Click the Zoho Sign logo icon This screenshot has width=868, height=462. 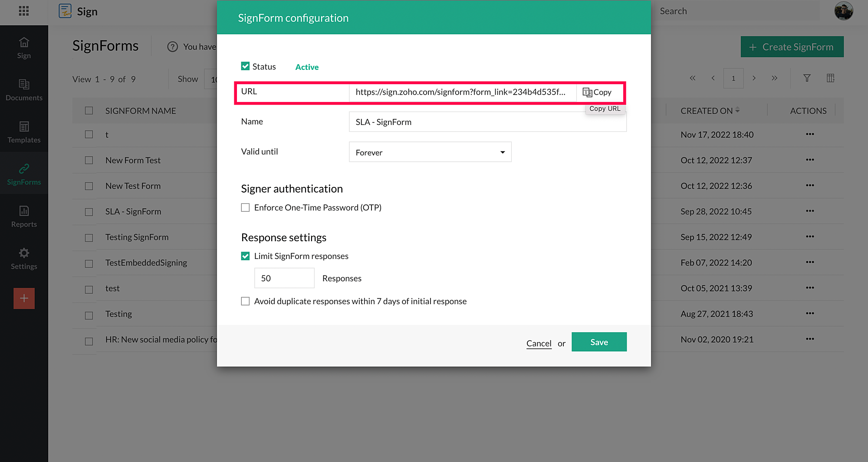[65, 11]
